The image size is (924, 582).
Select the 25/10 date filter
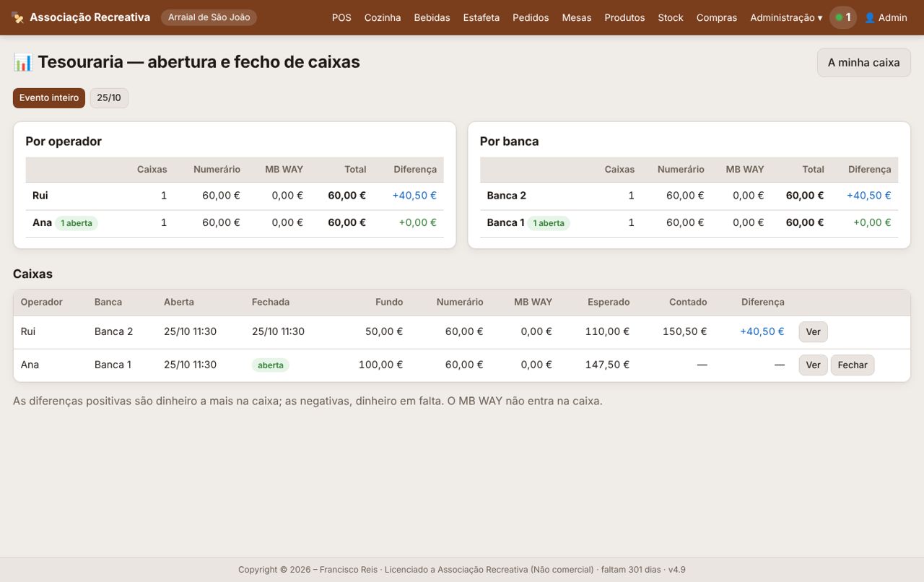point(109,97)
